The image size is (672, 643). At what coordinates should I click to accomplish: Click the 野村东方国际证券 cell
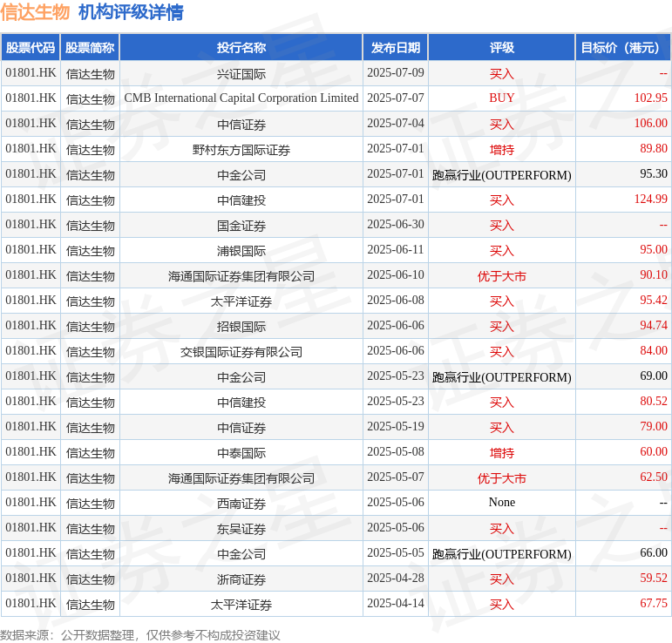[241, 150]
